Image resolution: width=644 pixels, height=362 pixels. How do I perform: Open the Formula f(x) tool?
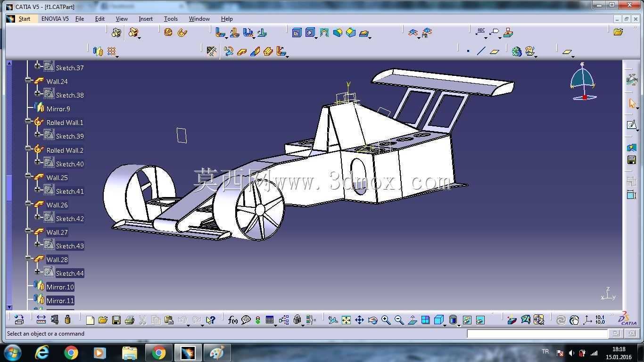(x=232, y=320)
